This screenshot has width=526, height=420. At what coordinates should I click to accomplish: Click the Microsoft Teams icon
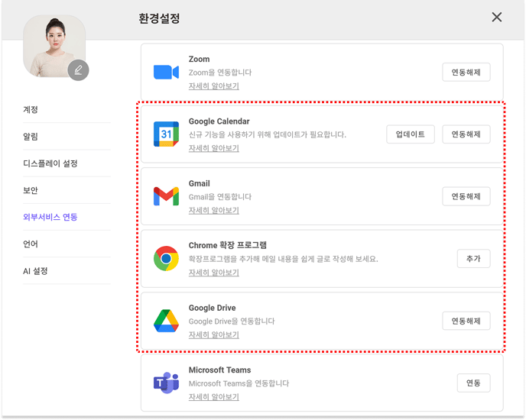coord(166,383)
